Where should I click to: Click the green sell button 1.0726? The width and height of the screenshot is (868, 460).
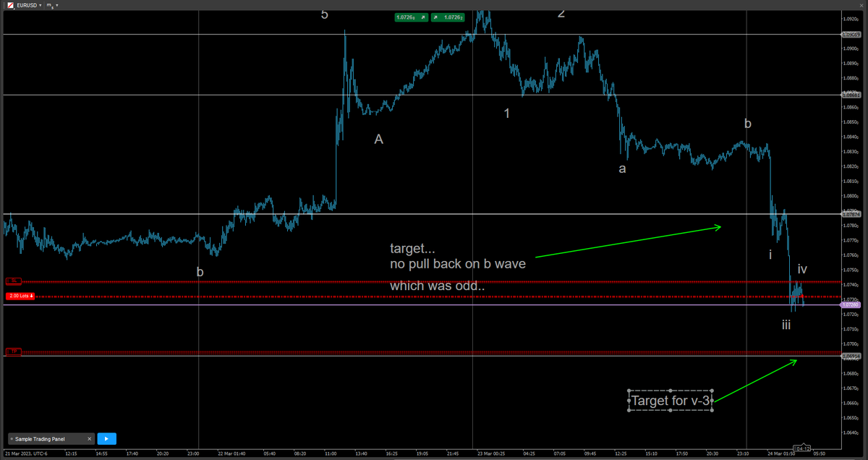[411, 17]
